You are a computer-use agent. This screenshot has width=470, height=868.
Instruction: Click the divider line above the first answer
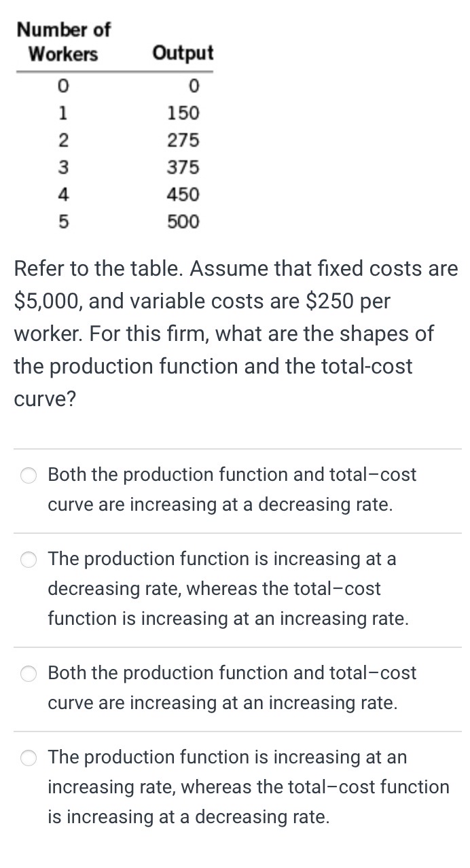click(235, 448)
